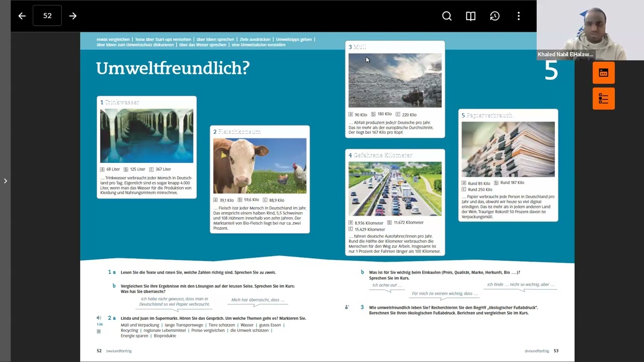Click page footer '52 zweiundfünfzig'

click(114, 351)
